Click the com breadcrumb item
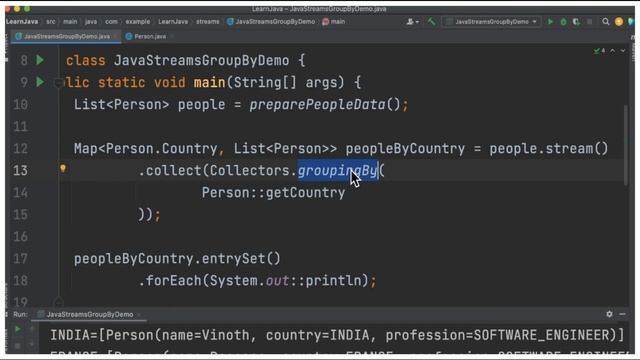The height and width of the screenshot is (360, 640). [x=111, y=22]
